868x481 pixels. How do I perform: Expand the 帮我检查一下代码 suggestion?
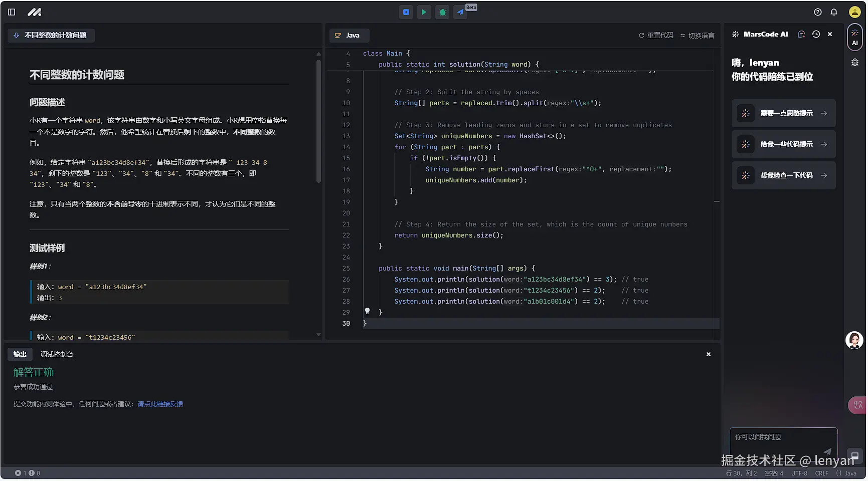[783, 175]
